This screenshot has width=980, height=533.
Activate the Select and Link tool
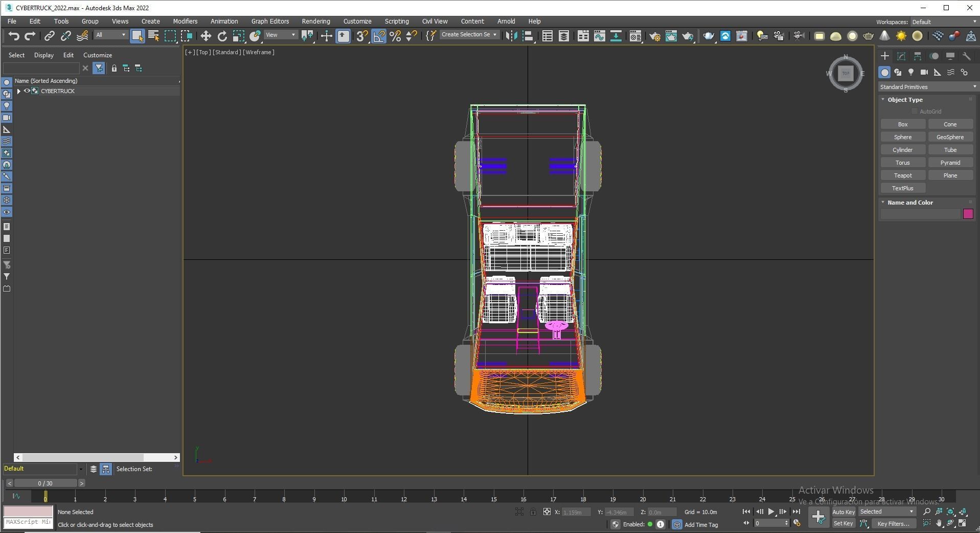(x=49, y=36)
